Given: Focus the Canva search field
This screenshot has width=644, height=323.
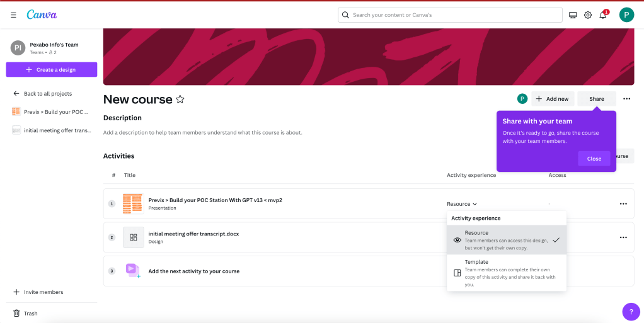Looking at the screenshot, I should pos(450,15).
